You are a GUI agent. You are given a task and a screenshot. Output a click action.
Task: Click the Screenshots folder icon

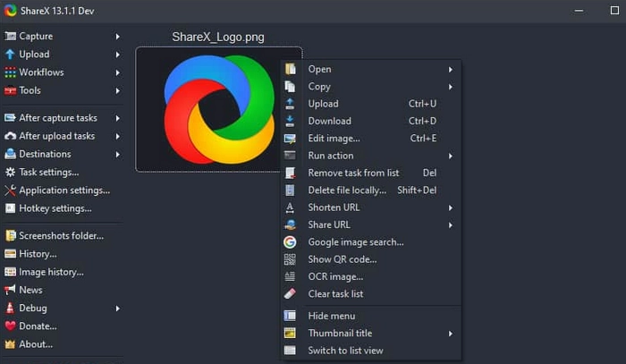point(10,235)
